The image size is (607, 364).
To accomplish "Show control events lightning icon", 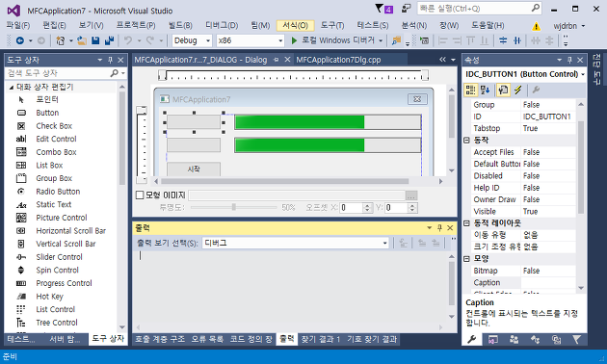I will tap(517, 91).
